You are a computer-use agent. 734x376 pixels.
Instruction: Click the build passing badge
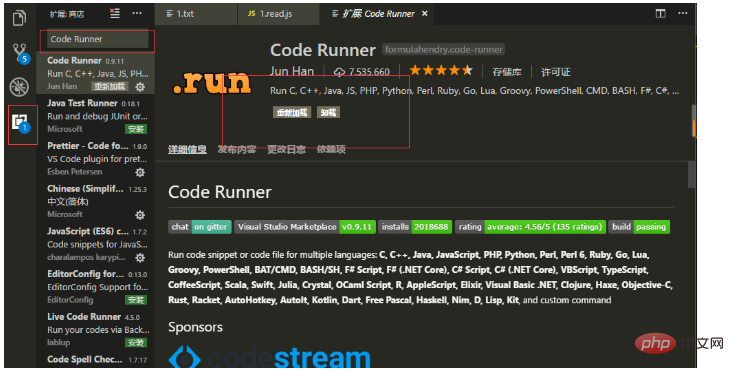click(x=639, y=227)
